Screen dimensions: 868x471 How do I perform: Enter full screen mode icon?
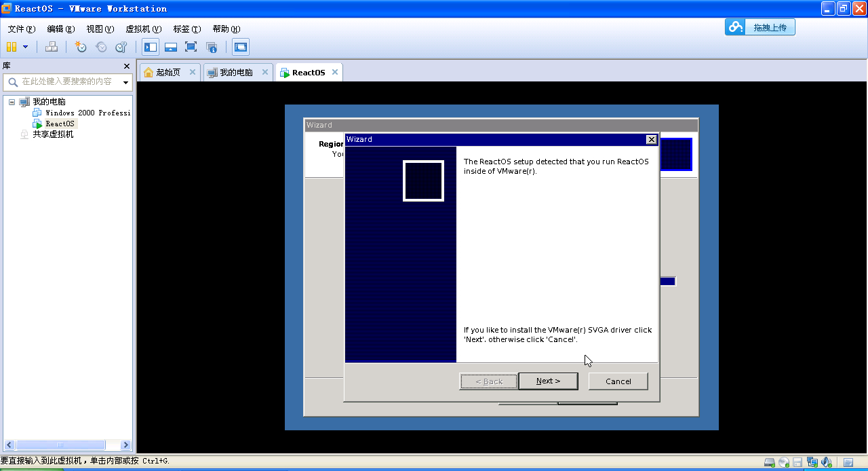191,47
